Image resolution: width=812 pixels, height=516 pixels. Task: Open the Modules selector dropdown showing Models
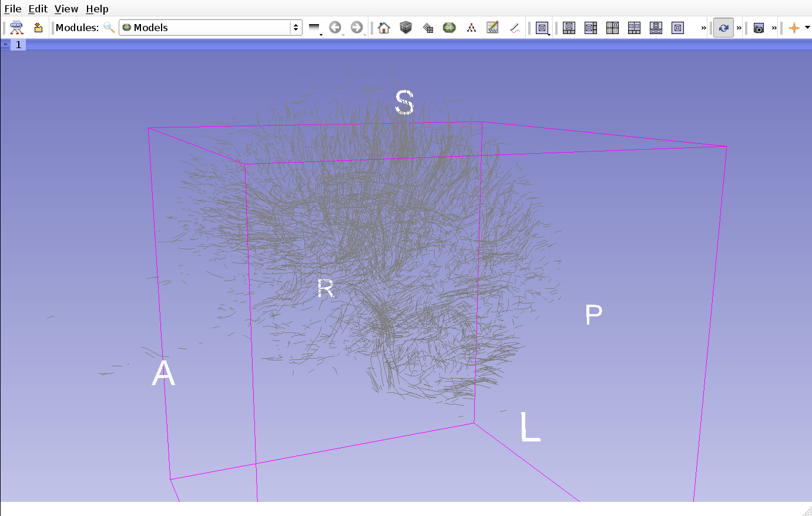[210, 28]
